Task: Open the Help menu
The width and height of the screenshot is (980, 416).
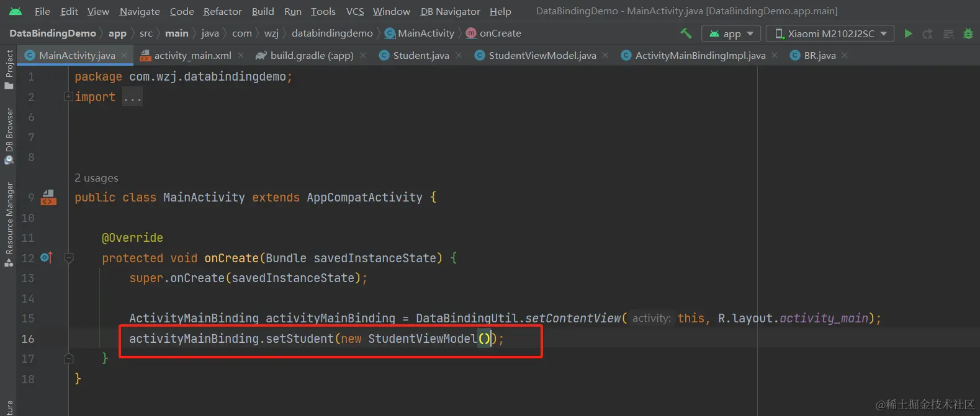Action: [500, 11]
